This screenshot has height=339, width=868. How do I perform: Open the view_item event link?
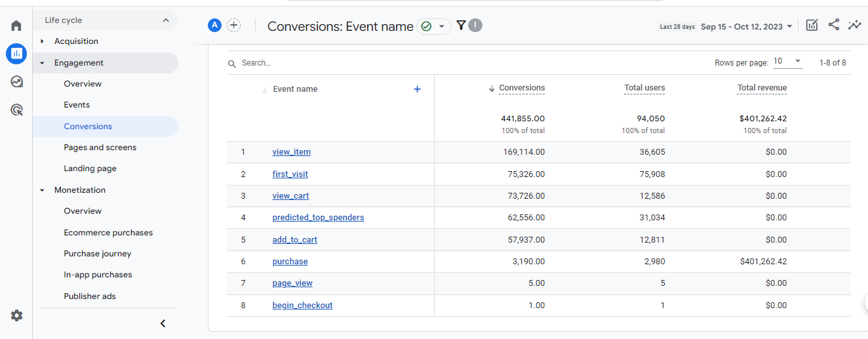[292, 152]
